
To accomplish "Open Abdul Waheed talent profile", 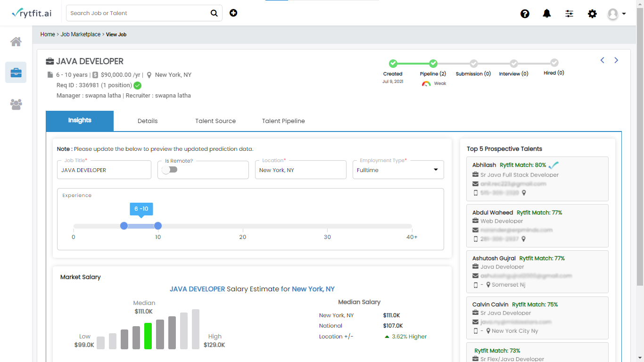I will click(493, 213).
